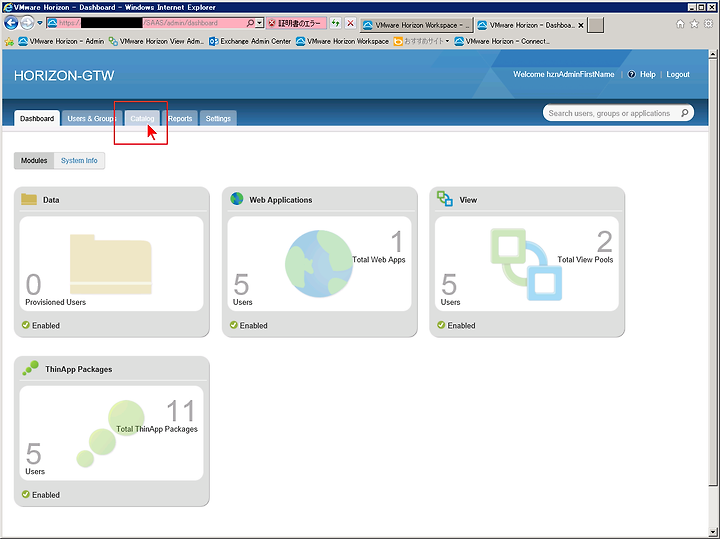This screenshot has height=539, width=720.
Task: Open Exchange Admin Center bookmark
Action: click(x=250, y=41)
